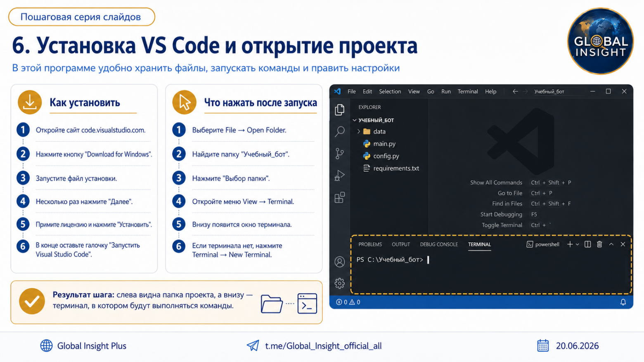Viewport: 644px width, 362px height.
Task: Open the Terminal menu
Action: click(x=468, y=91)
